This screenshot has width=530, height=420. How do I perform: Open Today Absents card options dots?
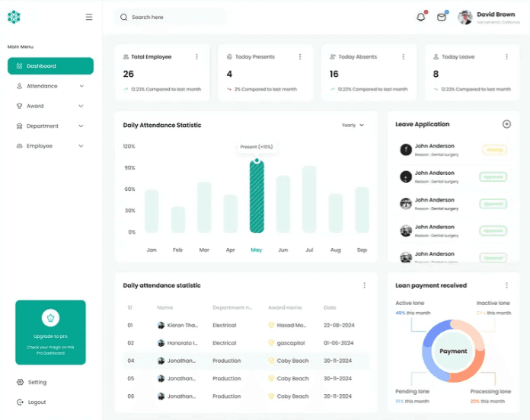tap(404, 57)
